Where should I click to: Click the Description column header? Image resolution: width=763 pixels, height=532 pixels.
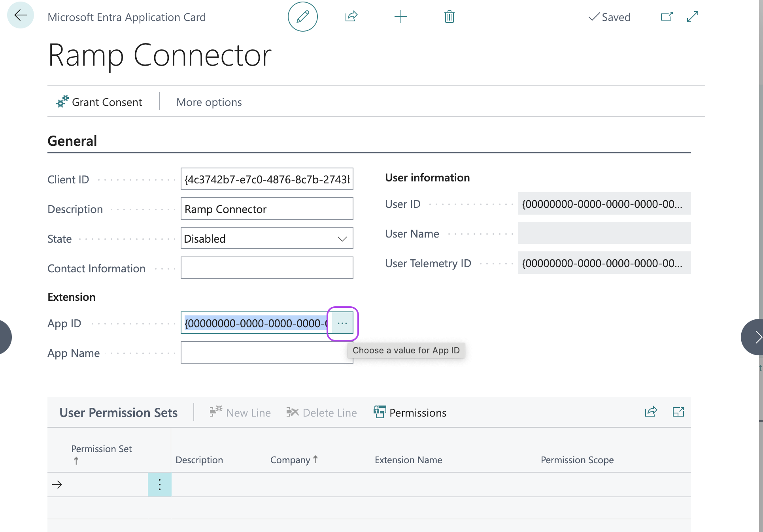pyautogui.click(x=199, y=460)
